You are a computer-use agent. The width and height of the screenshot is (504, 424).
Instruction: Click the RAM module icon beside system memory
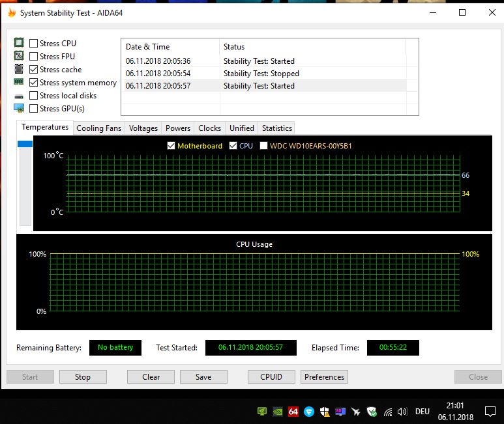point(19,82)
